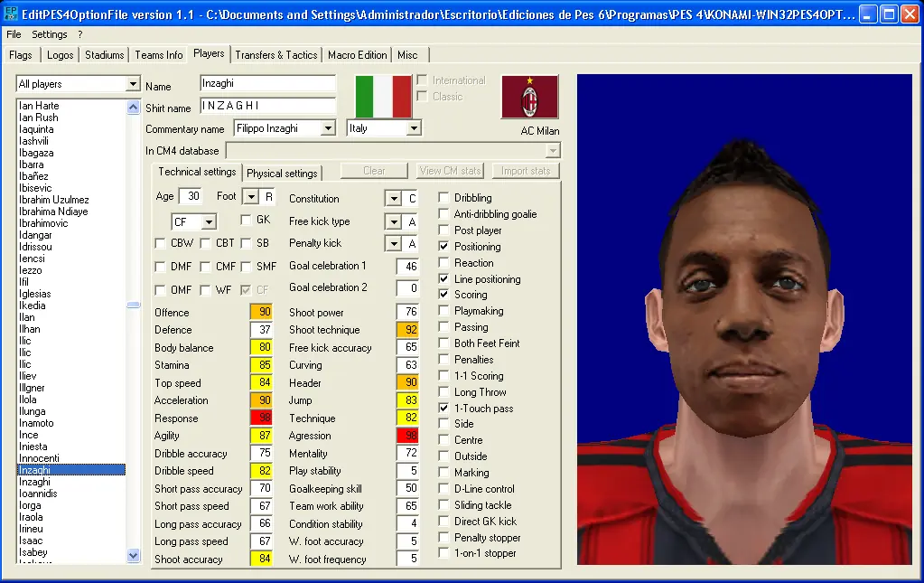Viewport: 924px width, 583px height.
Task: Switch to the Logos tab
Action: click(61, 55)
